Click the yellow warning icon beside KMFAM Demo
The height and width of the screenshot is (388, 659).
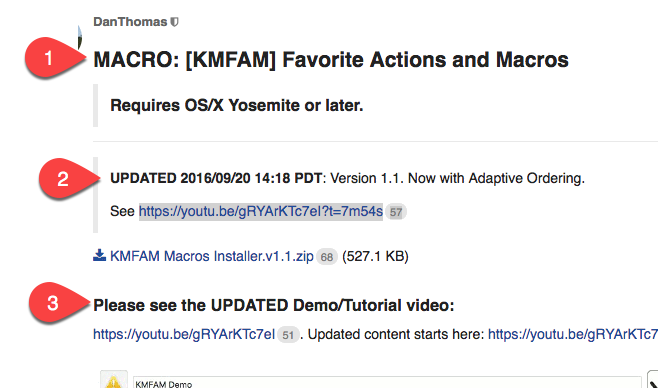114,380
